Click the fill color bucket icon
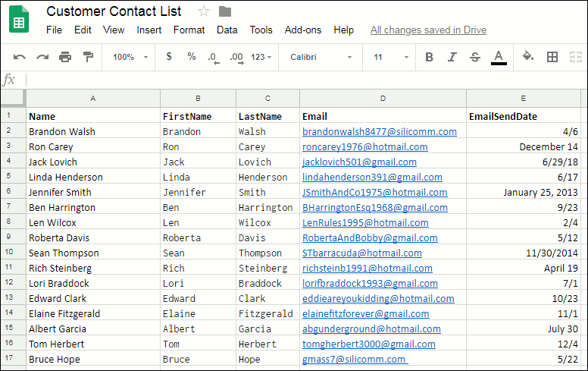 pyautogui.click(x=528, y=57)
